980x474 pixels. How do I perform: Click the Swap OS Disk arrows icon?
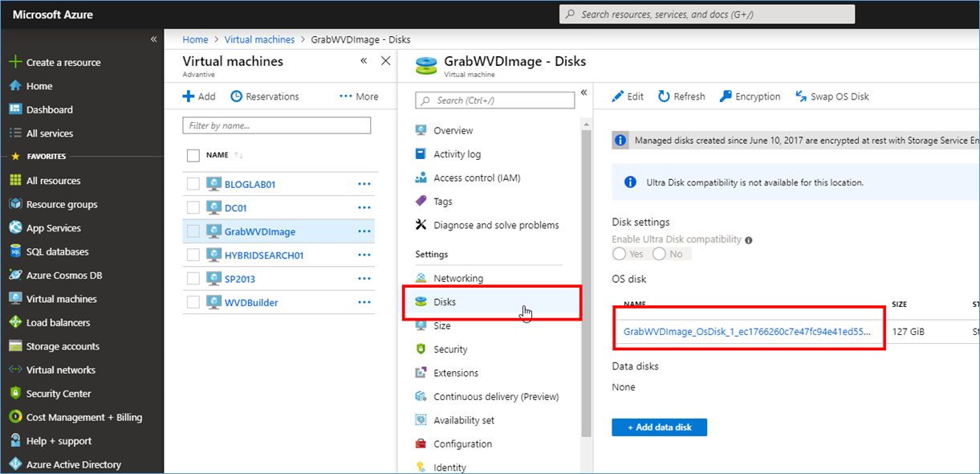[801, 96]
